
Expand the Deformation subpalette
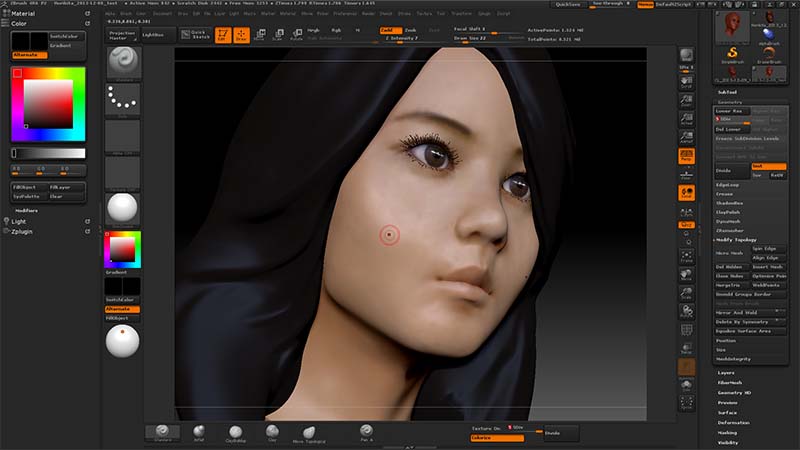tap(733, 422)
